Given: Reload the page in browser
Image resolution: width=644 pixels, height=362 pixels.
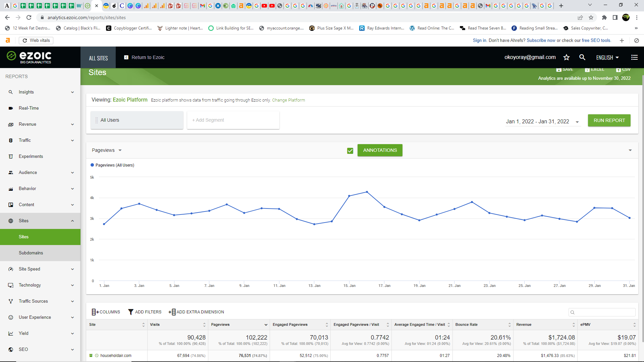Looking at the screenshot, I should (x=29, y=17).
